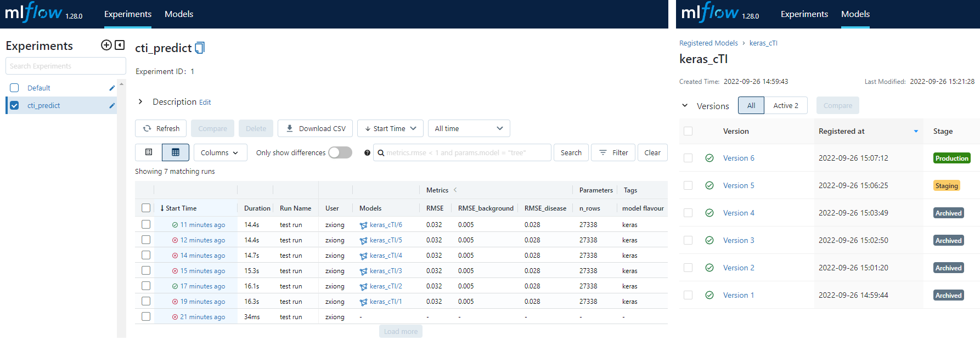This screenshot has width=980, height=340.
Task: Tick the select-all versions header checkbox
Action: 688,131
